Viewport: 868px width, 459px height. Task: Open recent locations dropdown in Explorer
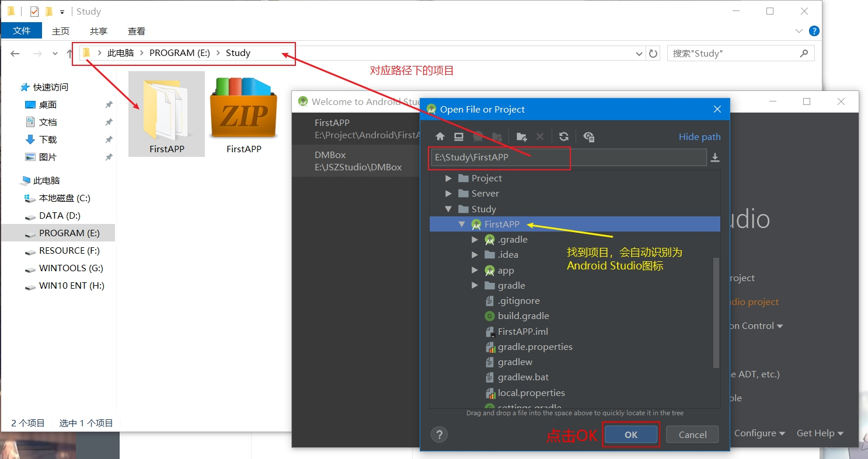tap(55, 53)
